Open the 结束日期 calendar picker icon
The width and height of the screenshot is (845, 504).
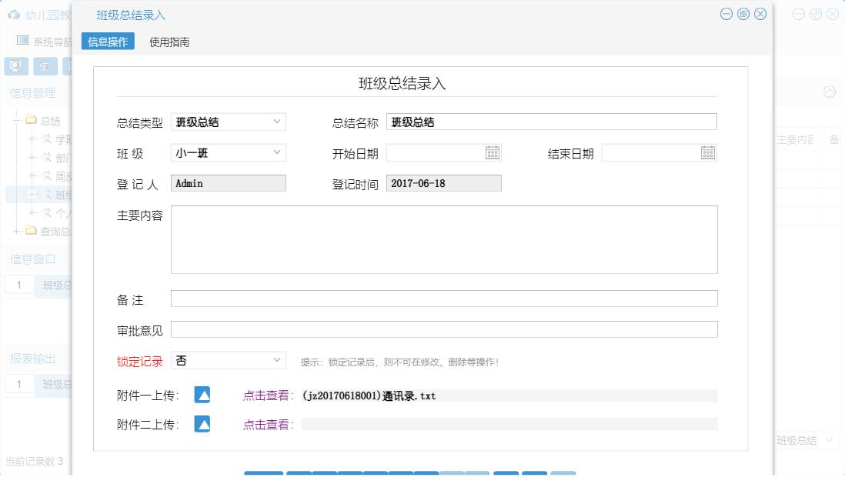[x=709, y=152]
